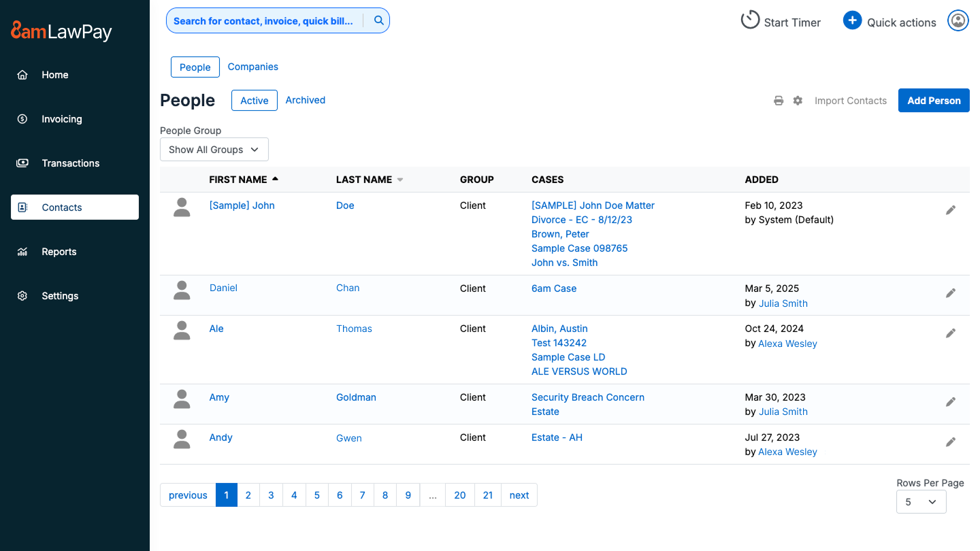The height and width of the screenshot is (551, 980).
Task: Click the Add Person button
Action: click(x=934, y=100)
